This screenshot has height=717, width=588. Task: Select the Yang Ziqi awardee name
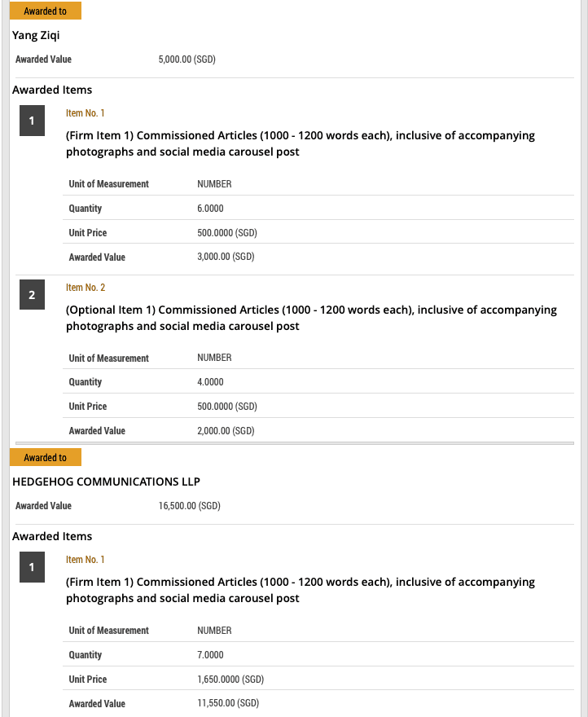tap(36, 35)
